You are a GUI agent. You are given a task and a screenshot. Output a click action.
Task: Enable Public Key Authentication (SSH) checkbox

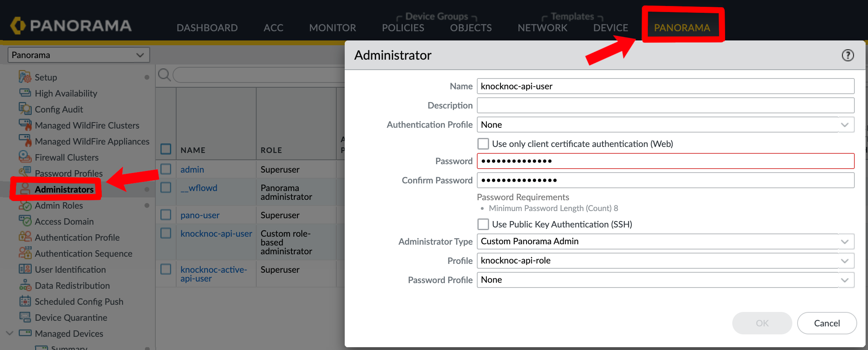(483, 224)
